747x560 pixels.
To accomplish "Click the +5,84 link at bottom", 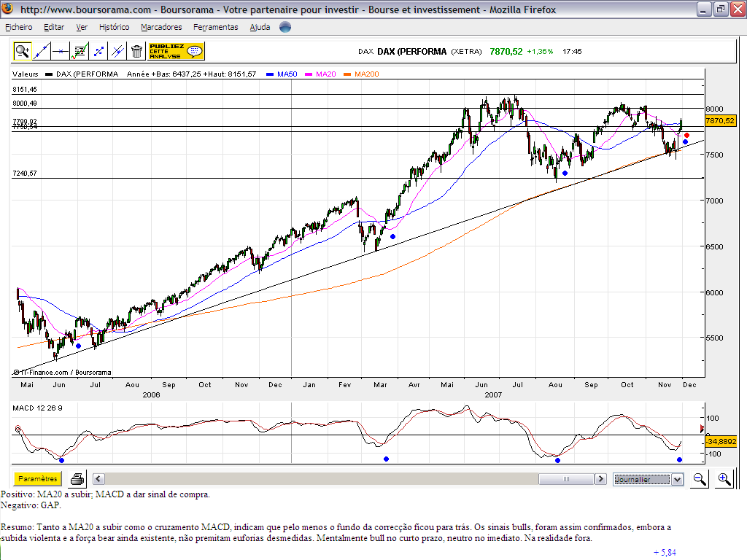I will [x=665, y=553].
